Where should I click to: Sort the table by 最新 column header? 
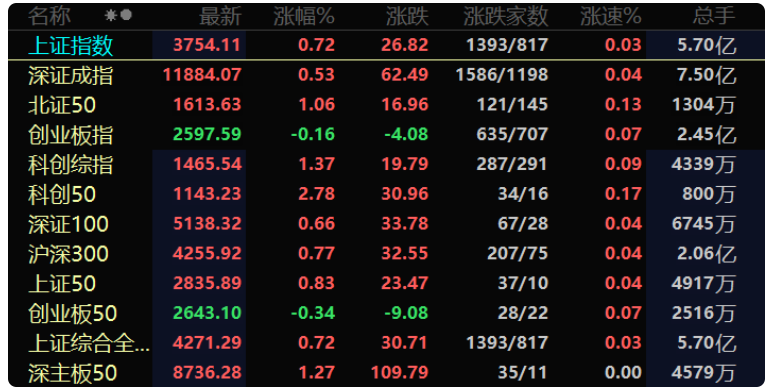click(220, 17)
